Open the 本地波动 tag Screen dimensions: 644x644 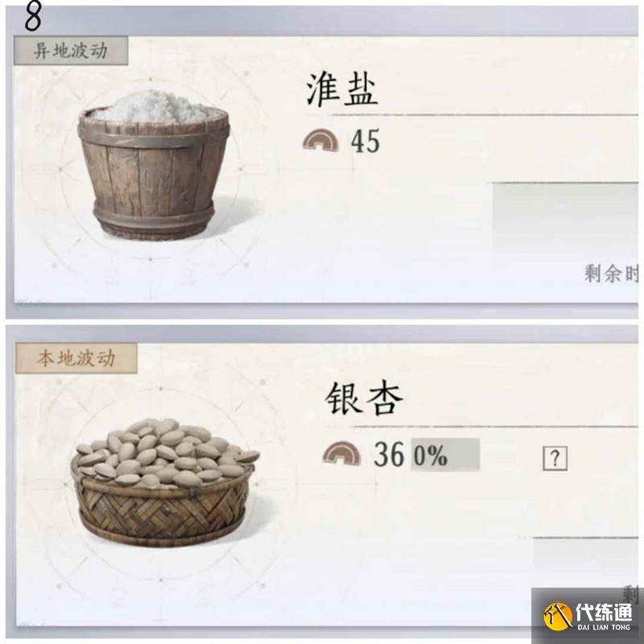coord(76,358)
